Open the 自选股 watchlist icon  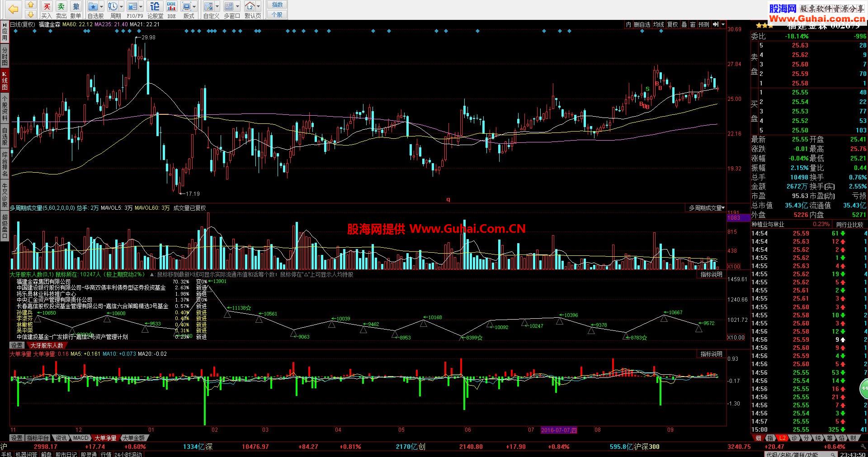point(93,6)
